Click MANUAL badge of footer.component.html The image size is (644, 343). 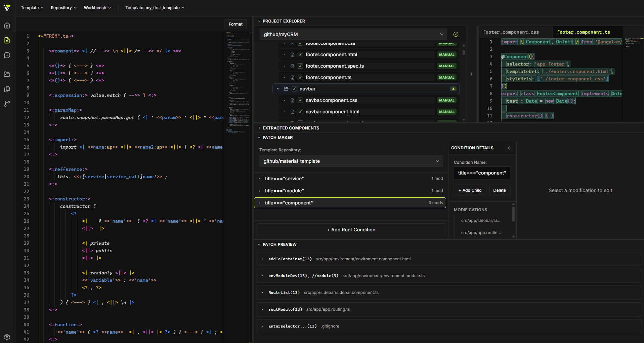[x=446, y=54]
